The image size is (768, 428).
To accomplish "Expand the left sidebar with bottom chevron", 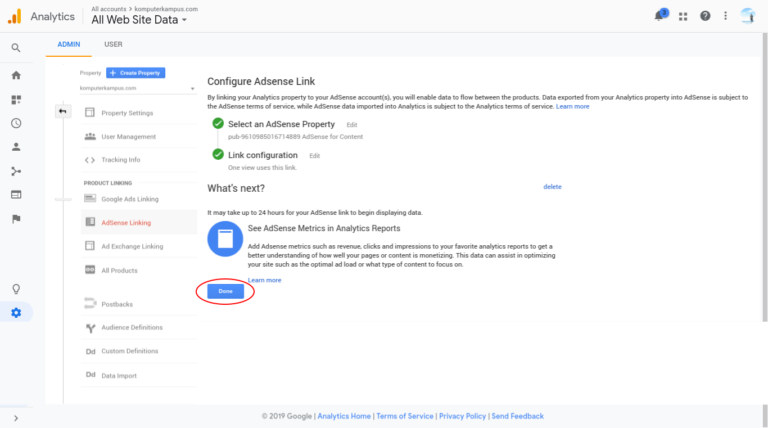I will 16,418.
